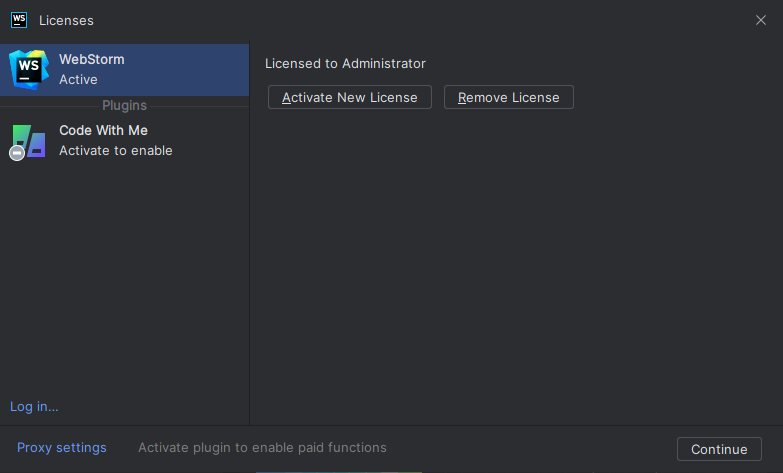Screen dimensions: 783x473
Task: Open the Log in... link
Action: [34, 407]
